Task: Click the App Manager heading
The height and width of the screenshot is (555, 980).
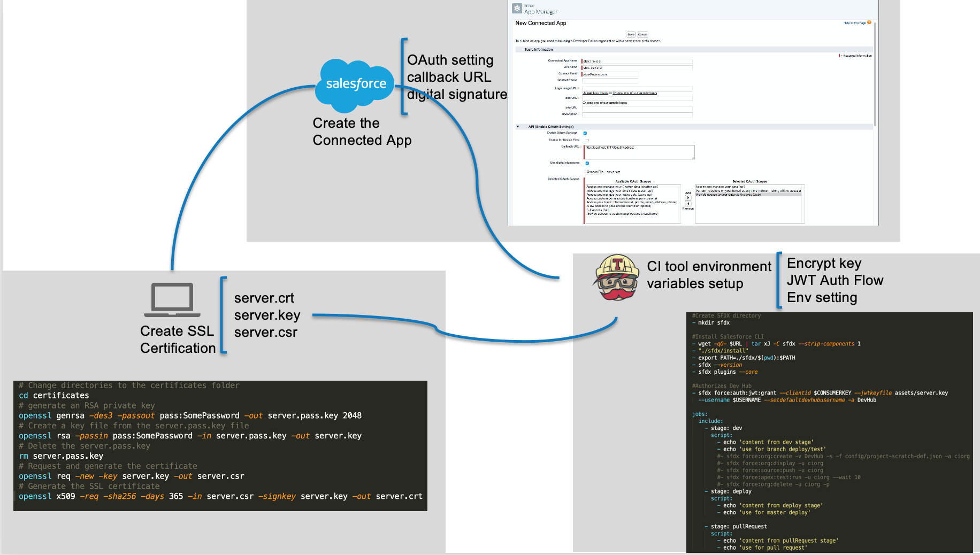Action: coord(540,12)
